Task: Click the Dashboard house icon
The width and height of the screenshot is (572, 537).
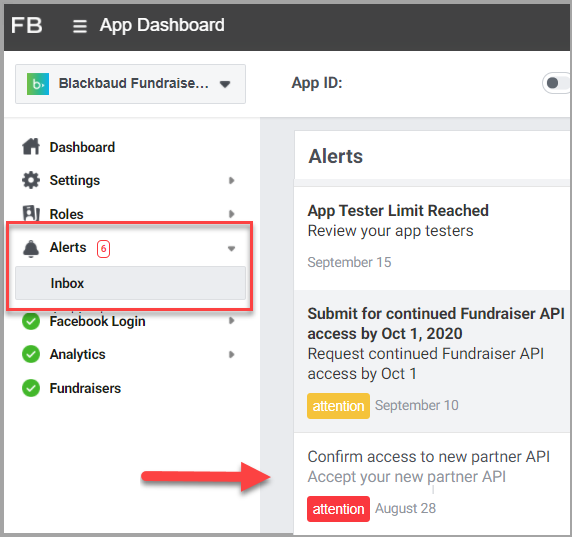Action: click(31, 147)
